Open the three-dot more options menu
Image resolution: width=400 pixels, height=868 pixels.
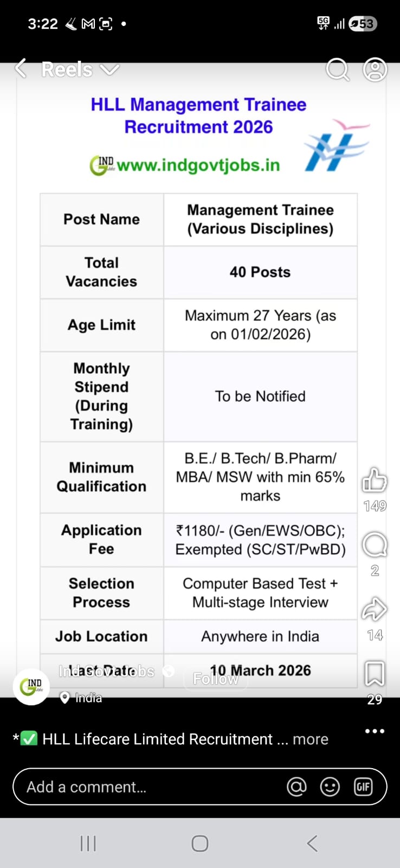[x=375, y=731]
